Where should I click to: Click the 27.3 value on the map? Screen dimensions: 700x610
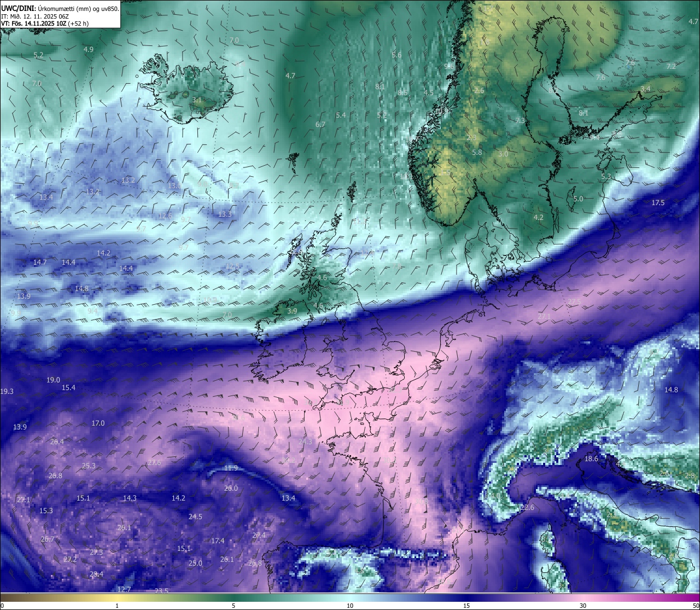click(x=96, y=552)
